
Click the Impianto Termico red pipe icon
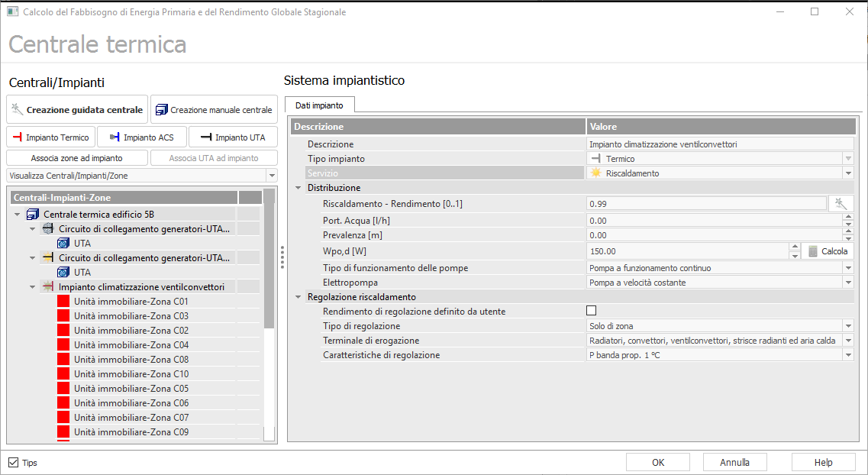click(17, 137)
